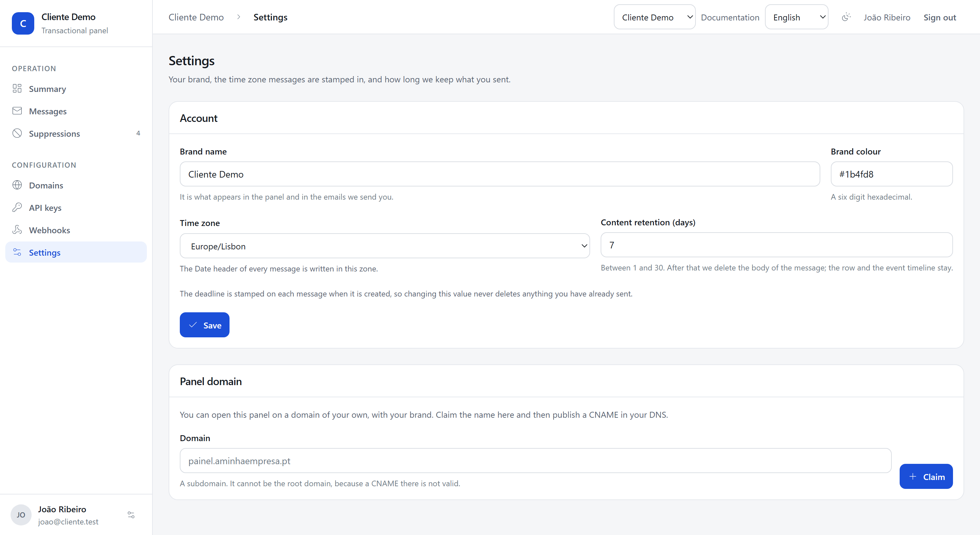
Task: Click the Messages envelope icon
Action: (17, 111)
